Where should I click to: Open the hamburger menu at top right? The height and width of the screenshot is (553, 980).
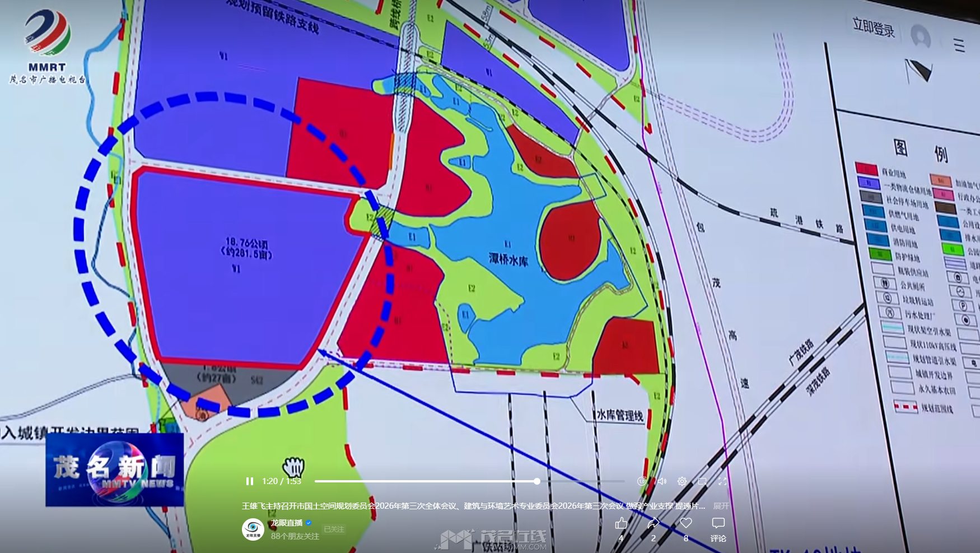(x=959, y=45)
